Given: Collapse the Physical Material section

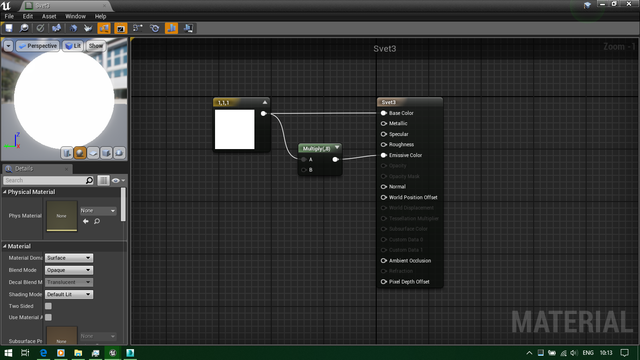Looking at the screenshot, I should [5, 192].
